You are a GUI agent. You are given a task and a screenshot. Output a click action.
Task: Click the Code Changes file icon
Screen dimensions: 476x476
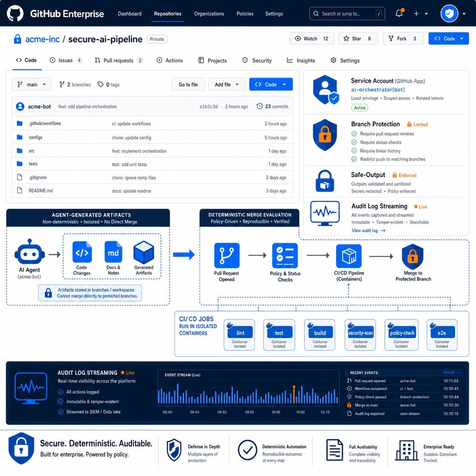click(x=82, y=251)
